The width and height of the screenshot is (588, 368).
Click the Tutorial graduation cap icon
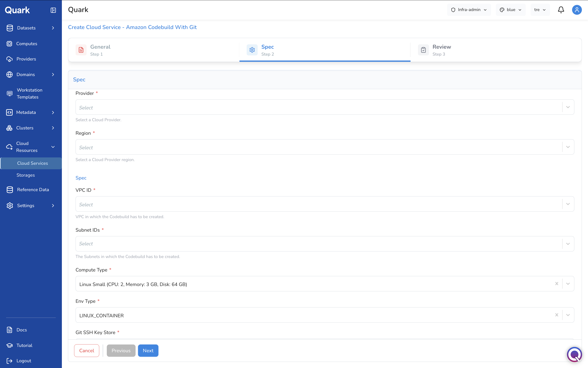[x=9, y=345]
